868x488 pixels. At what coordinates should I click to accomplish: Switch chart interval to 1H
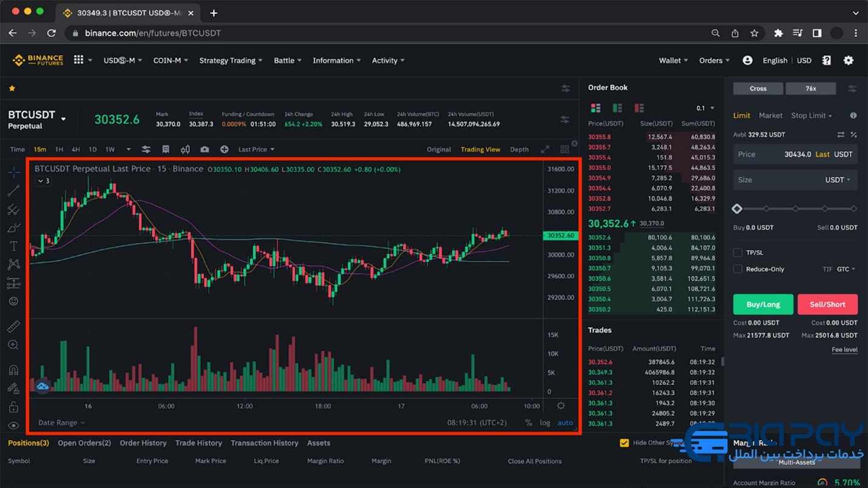59,149
